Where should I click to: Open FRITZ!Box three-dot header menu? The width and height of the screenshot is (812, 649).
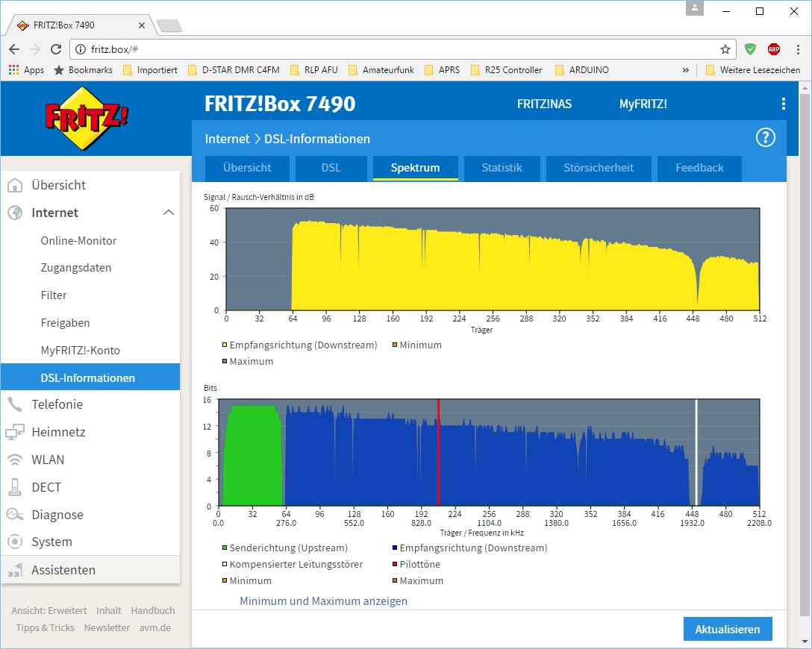784,104
